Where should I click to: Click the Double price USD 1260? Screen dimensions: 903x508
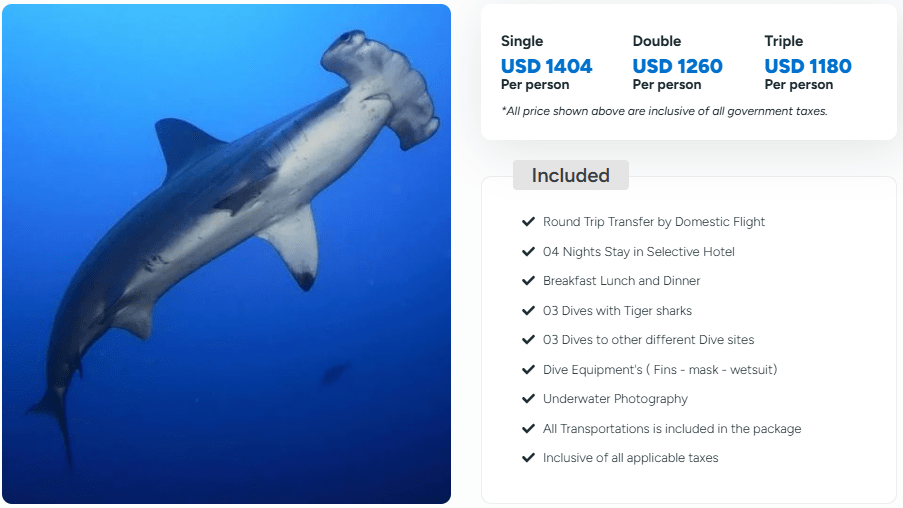click(x=677, y=66)
